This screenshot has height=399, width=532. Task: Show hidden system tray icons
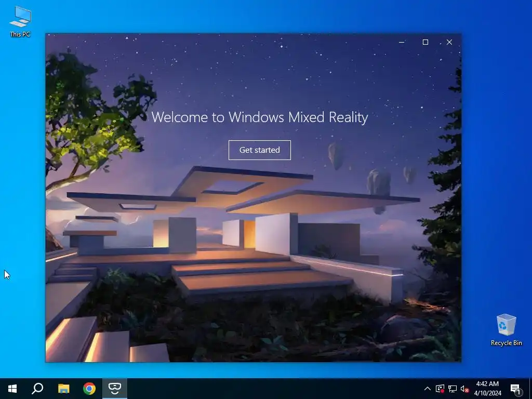coord(428,389)
